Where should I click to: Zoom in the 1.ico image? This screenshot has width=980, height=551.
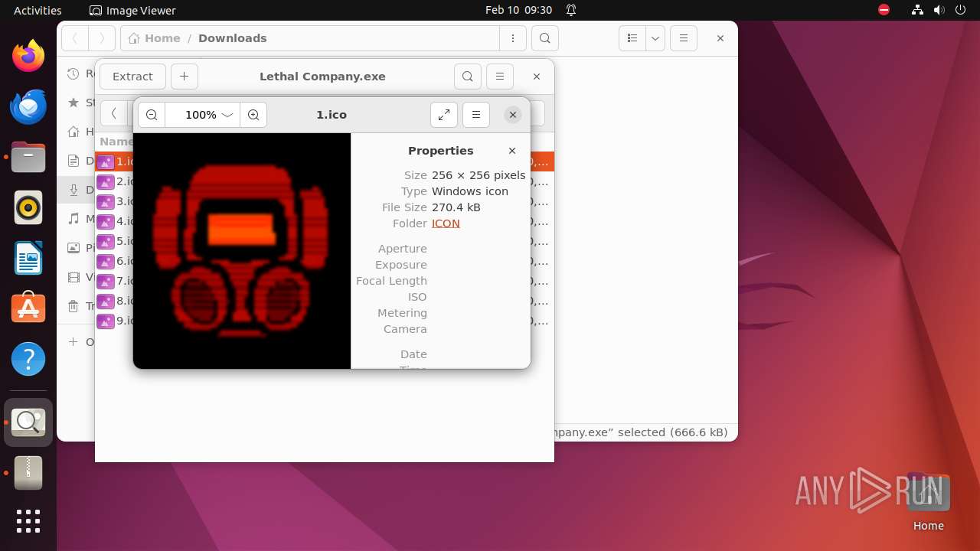point(253,115)
